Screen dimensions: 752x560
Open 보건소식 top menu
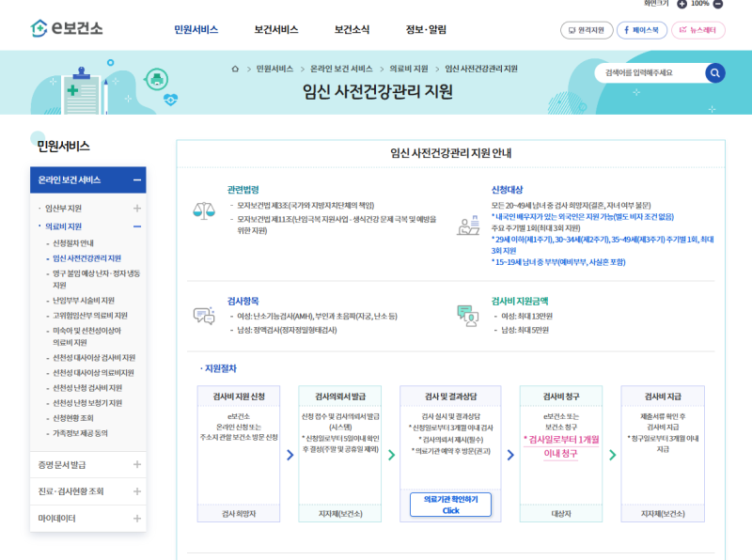click(352, 30)
